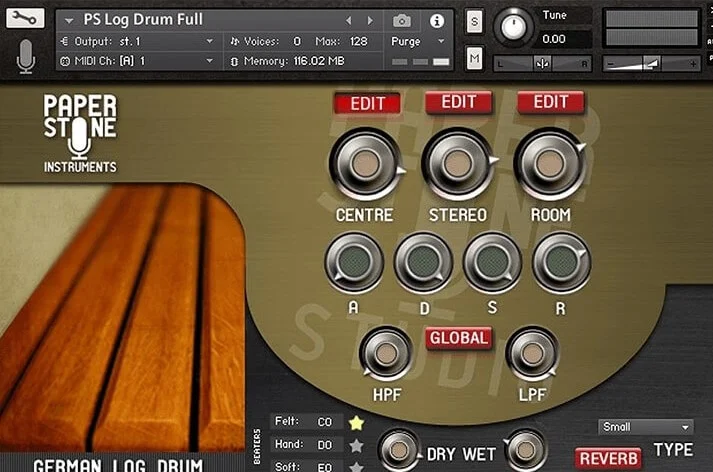Solo the instrument with S button
Screen dimensions: 713x472
click(x=474, y=21)
